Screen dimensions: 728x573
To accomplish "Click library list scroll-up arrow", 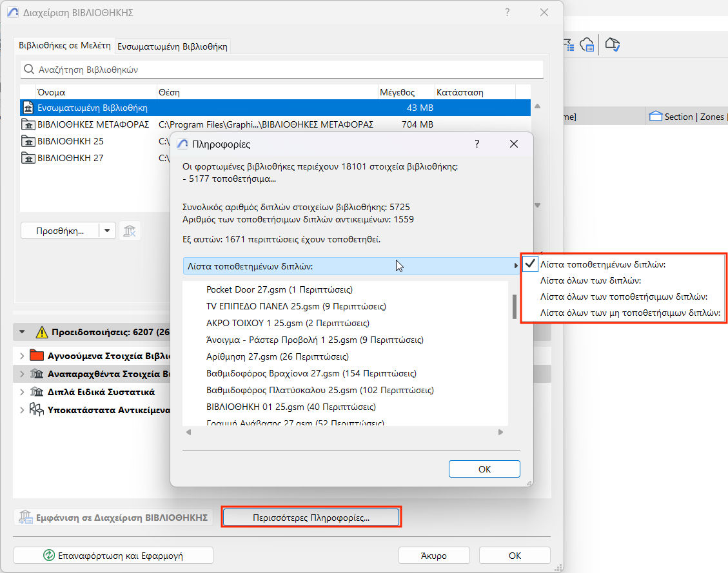I will coord(537,106).
